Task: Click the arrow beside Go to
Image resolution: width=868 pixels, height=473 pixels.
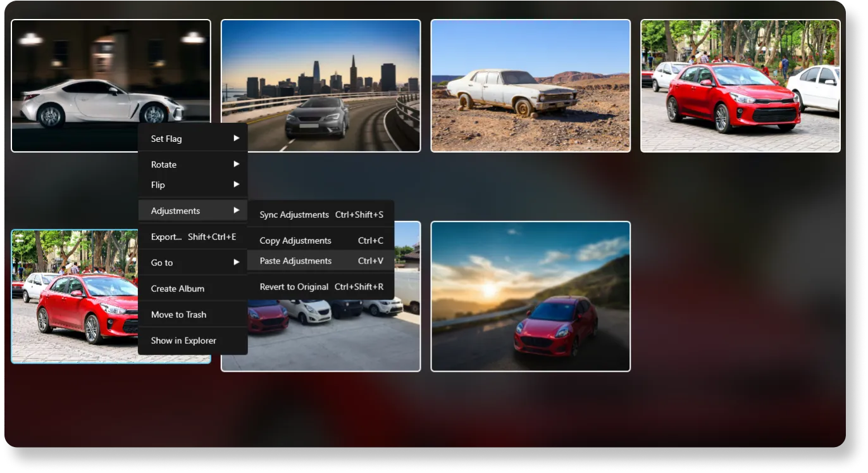Action: pyautogui.click(x=236, y=262)
